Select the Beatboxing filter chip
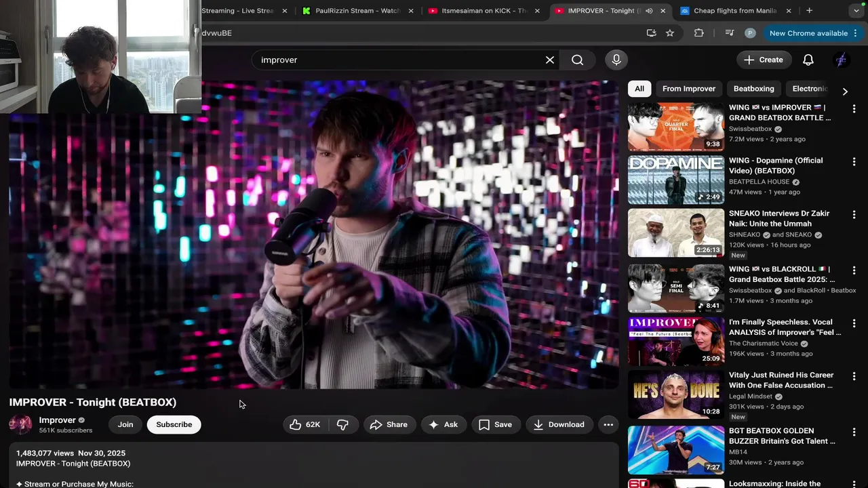 [x=753, y=89]
